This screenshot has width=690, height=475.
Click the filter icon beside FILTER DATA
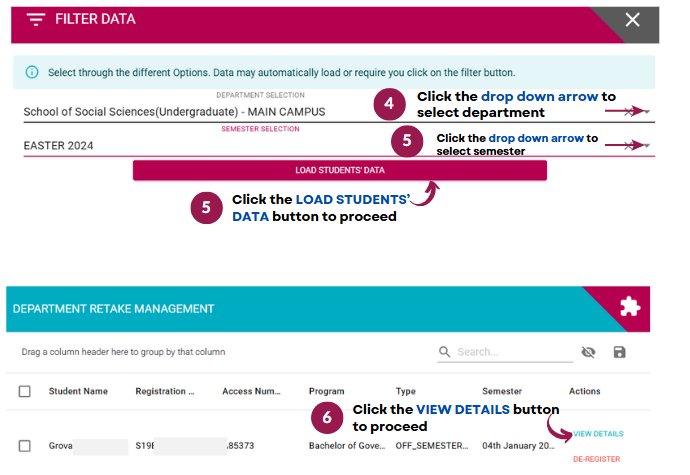[x=36, y=20]
